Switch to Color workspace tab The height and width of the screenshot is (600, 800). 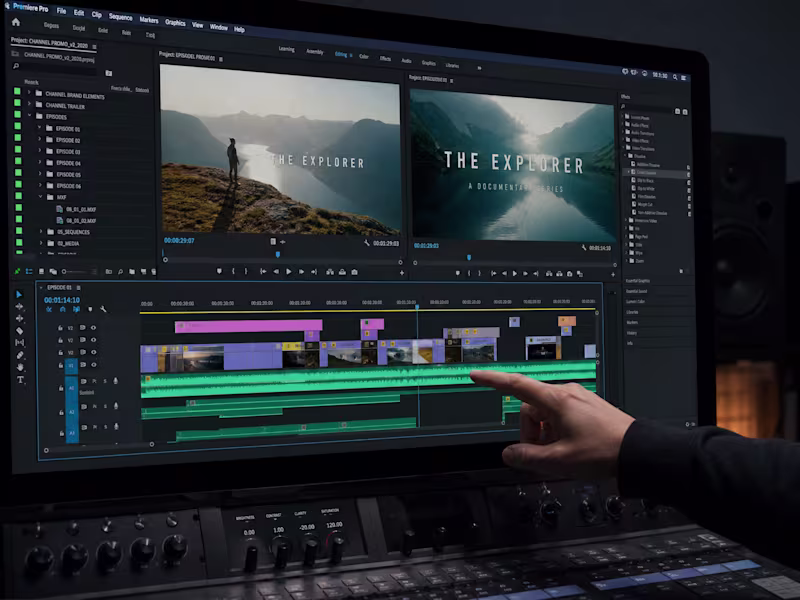point(364,57)
